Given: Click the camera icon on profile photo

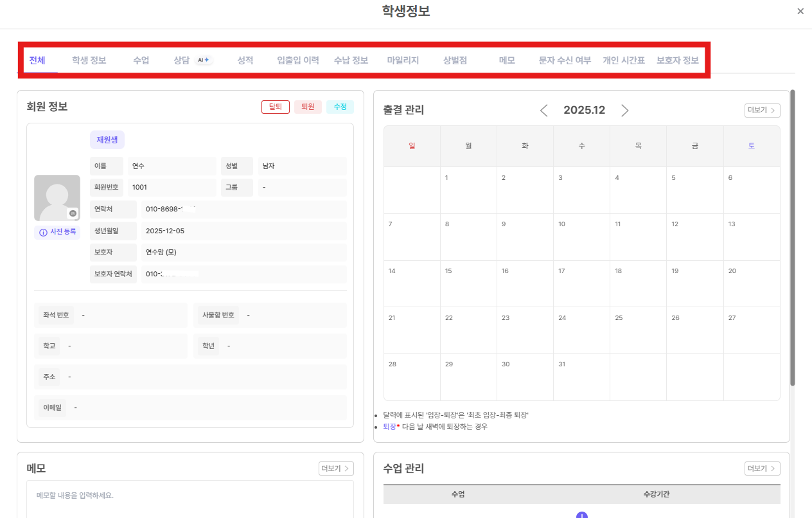Looking at the screenshot, I should coord(73,213).
